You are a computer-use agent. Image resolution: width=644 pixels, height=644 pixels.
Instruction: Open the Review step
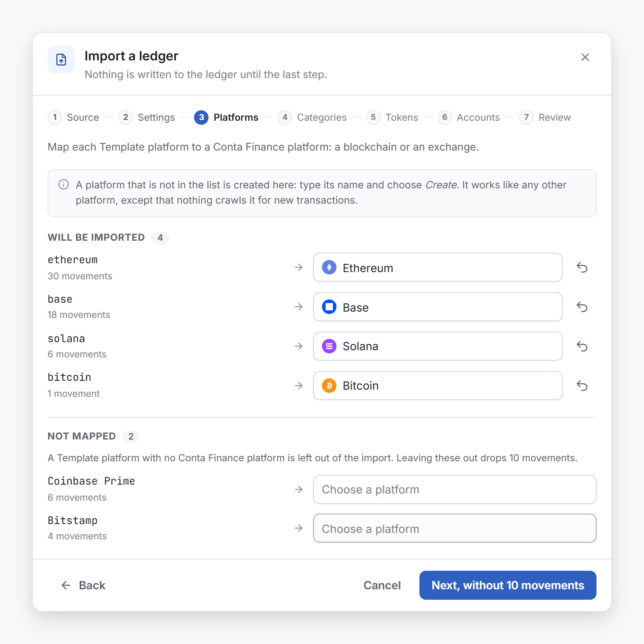pos(545,118)
